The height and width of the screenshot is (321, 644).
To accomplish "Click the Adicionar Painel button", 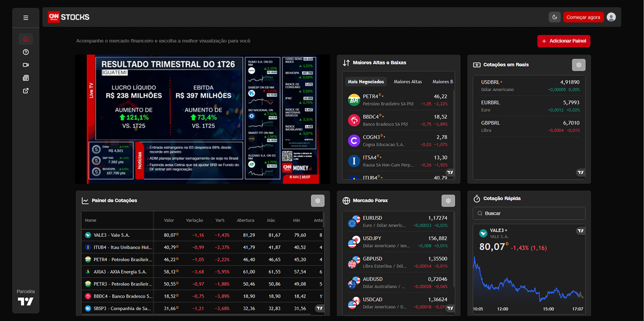I will coord(564,41).
